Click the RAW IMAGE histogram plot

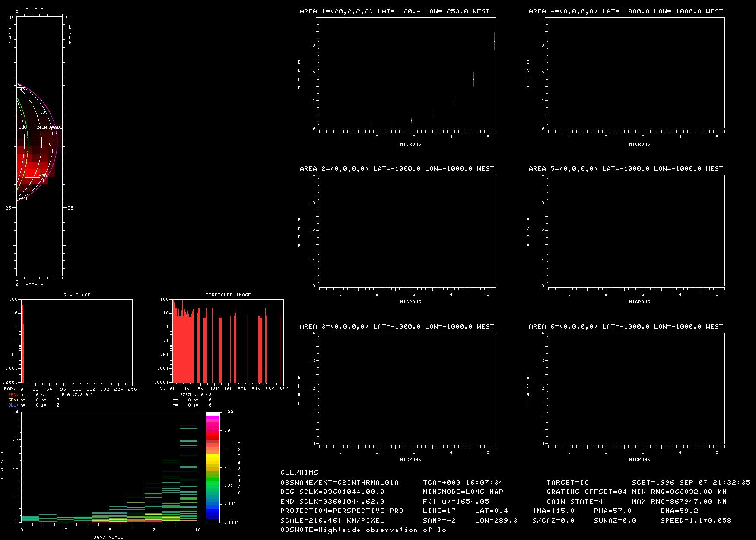pyautogui.click(x=77, y=341)
